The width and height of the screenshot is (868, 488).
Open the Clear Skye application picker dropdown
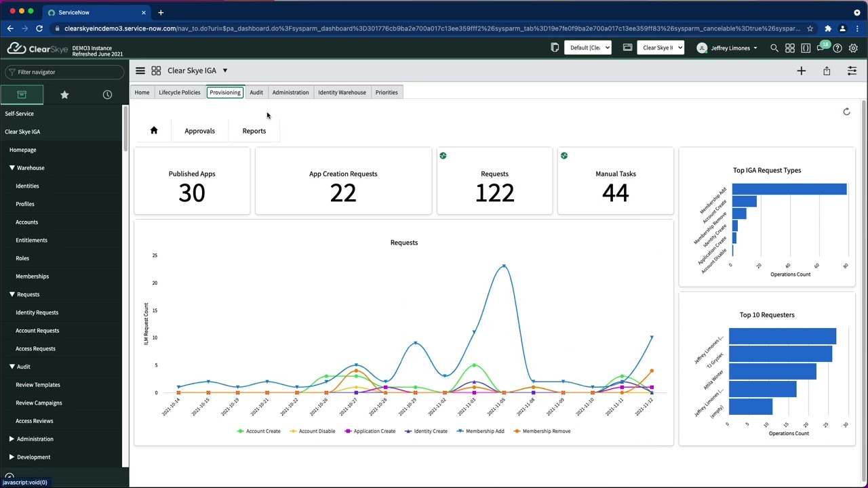pos(660,47)
